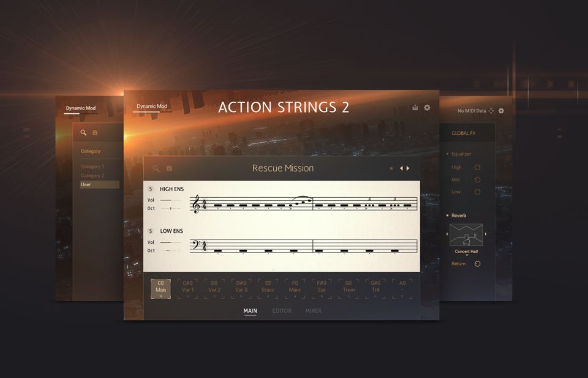Select next reverb type arrow
Viewport: 588px width, 378px height.
486,234
